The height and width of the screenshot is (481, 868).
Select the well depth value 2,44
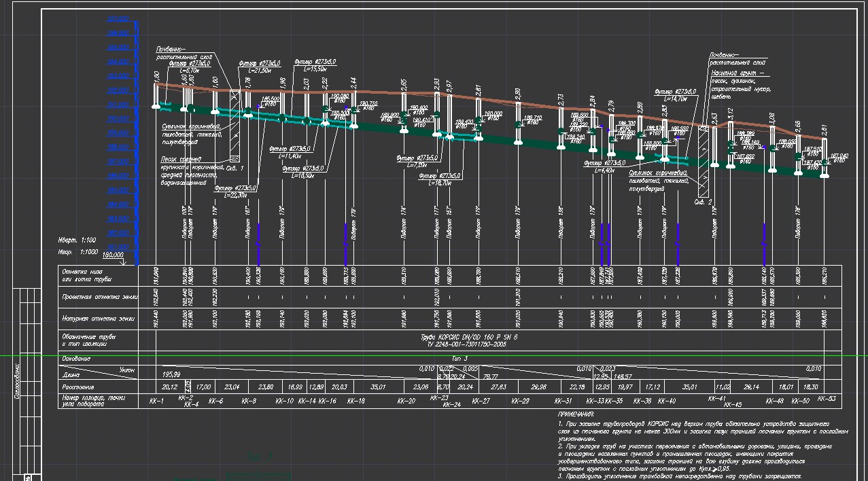[353, 83]
